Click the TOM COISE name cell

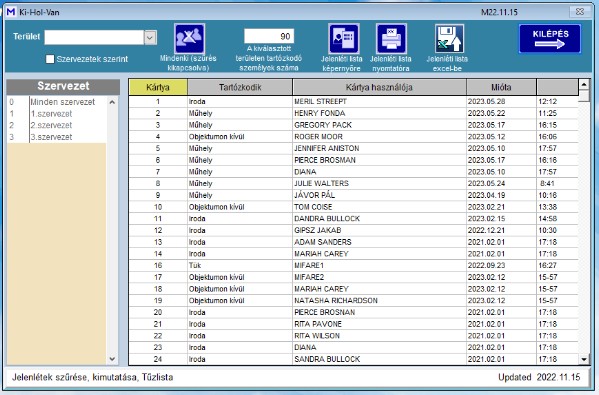tap(379, 207)
